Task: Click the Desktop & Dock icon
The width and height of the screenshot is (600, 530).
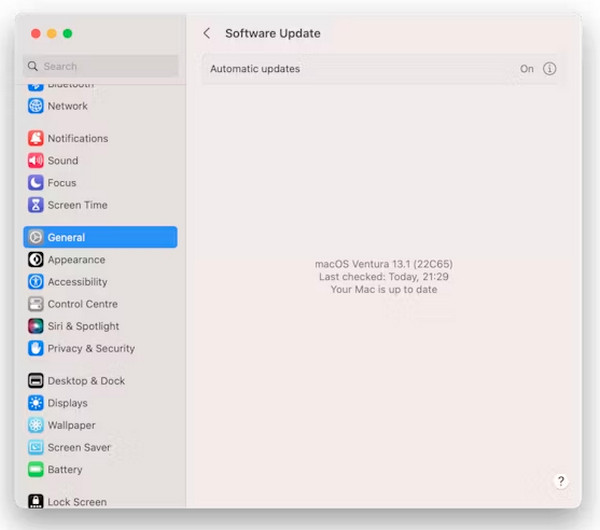Action: (36, 381)
